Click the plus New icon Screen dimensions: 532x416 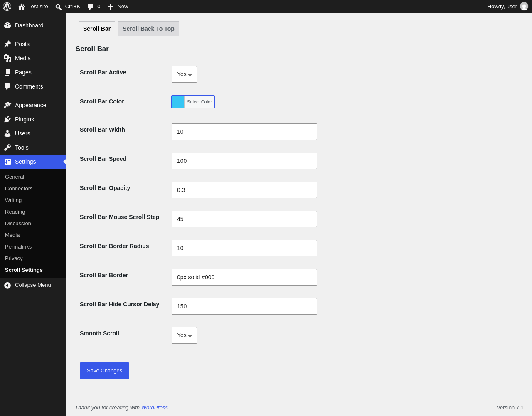(x=111, y=7)
